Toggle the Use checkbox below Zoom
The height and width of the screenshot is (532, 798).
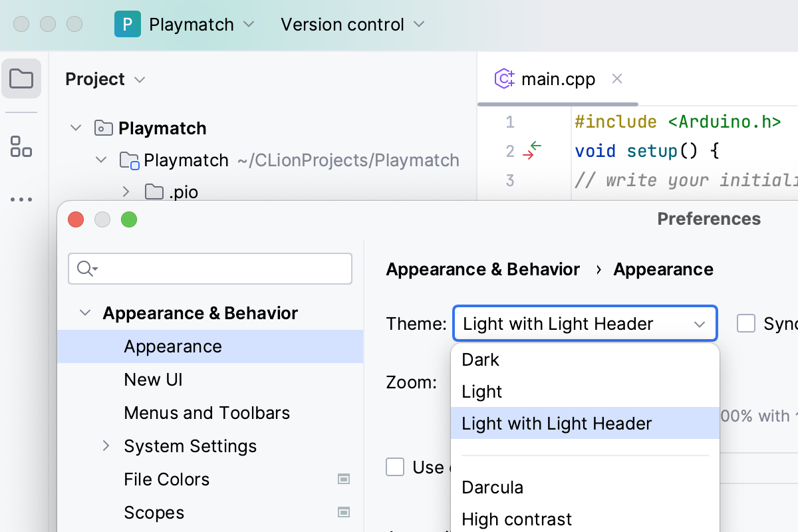click(395, 467)
